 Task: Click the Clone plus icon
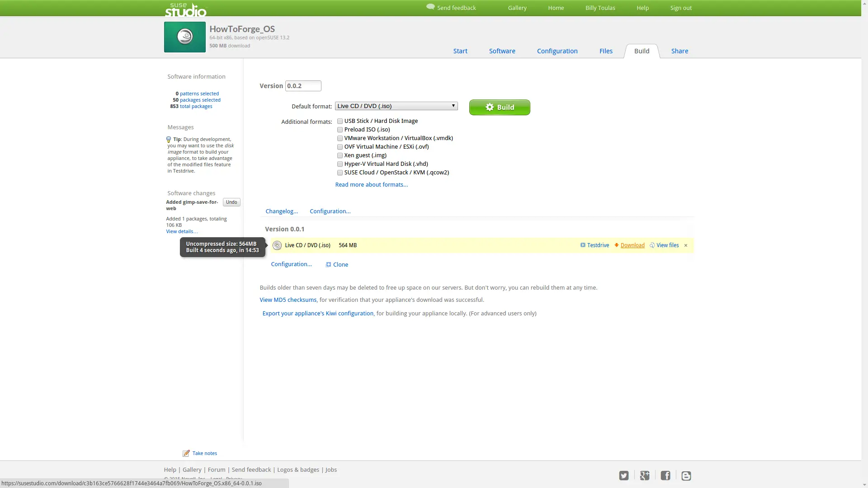coord(329,264)
